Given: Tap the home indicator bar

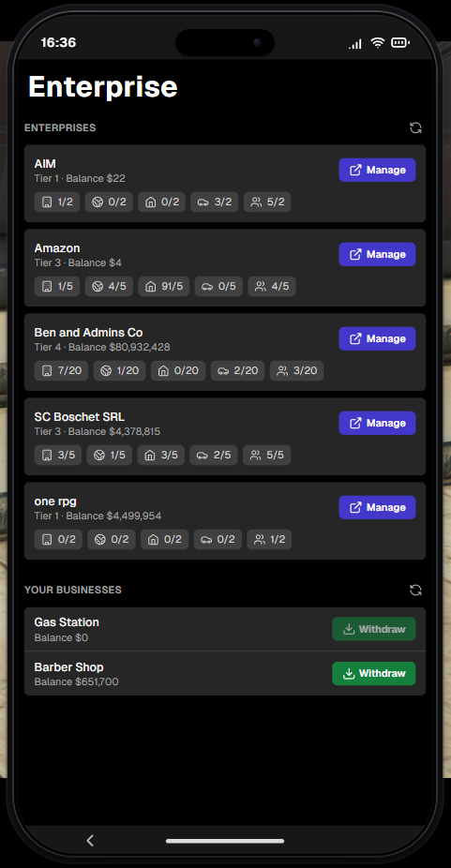Looking at the screenshot, I should point(225,841).
